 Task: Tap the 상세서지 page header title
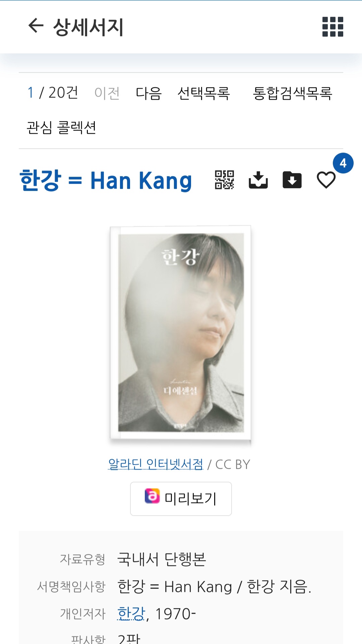pyautogui.click(x=88, y=27)
